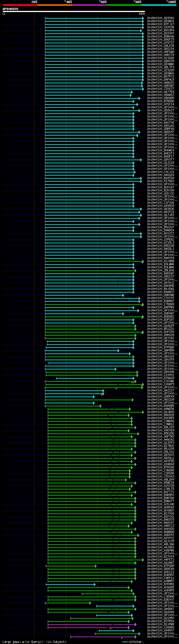The width and height of the screenshot is (179, 644).
Task: Click the purple ~60% identity legend segment
Action: pos(89,5)
